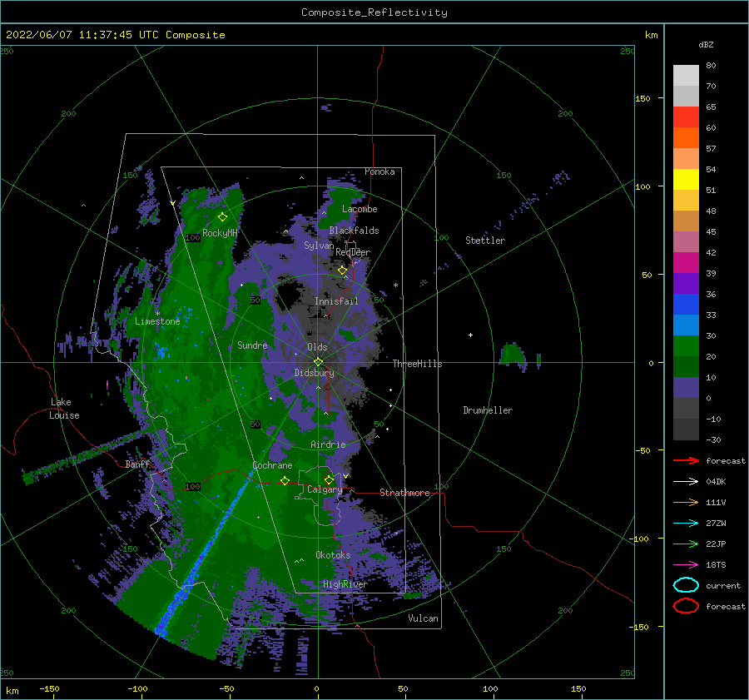Click the Strathmore label
Screen dimensions: 749x700
click(404, 493)
